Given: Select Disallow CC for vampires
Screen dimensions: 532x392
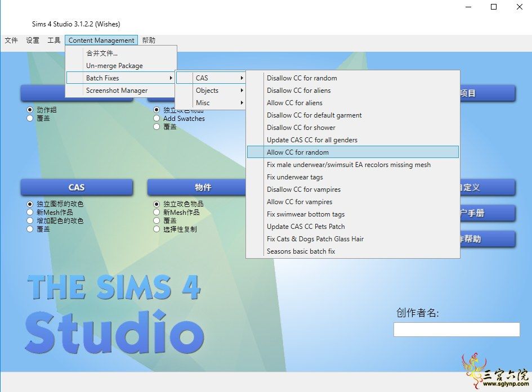Looking at the screenshot, I should 353,190.
